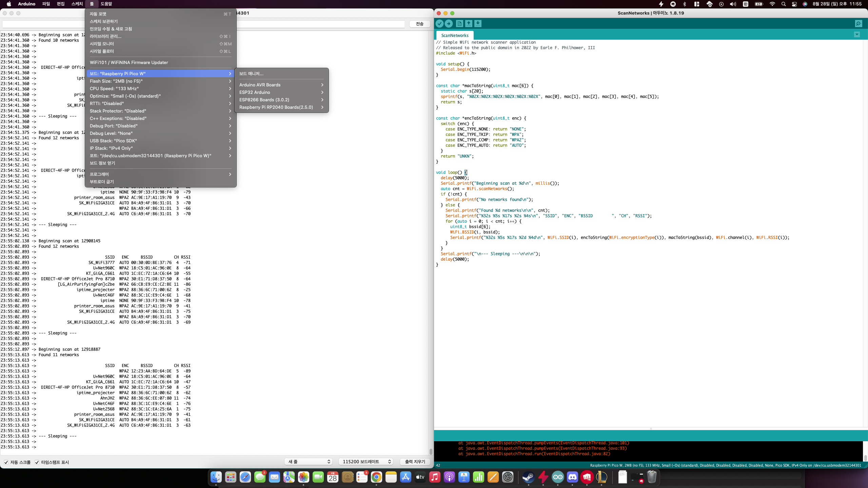Toggle the show timestamp (타임스탬프 표시) checkbox
Screen dimensions: 868x488
pyautogui.click(x=37, y=462)
